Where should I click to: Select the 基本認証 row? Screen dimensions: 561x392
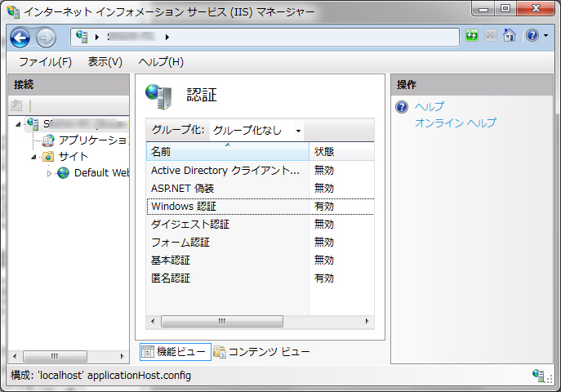pyautogui.click(x=260, y=260)
